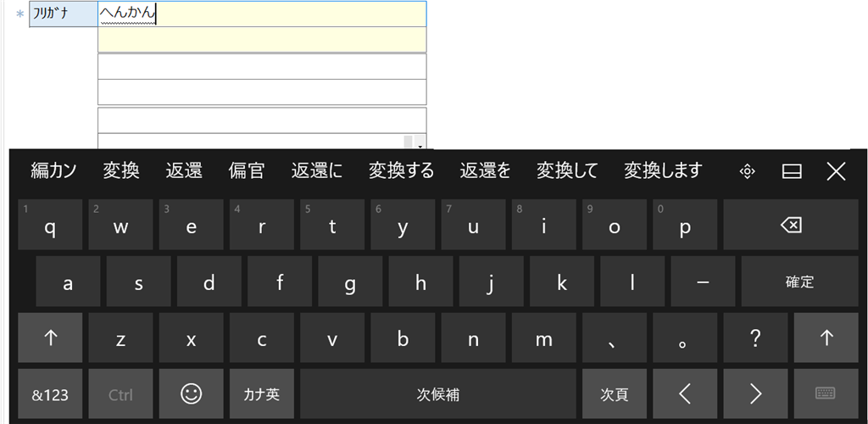Move cursor left with arrow key
The height and width of the screenshot is (424, 868).
pos(685,394)
